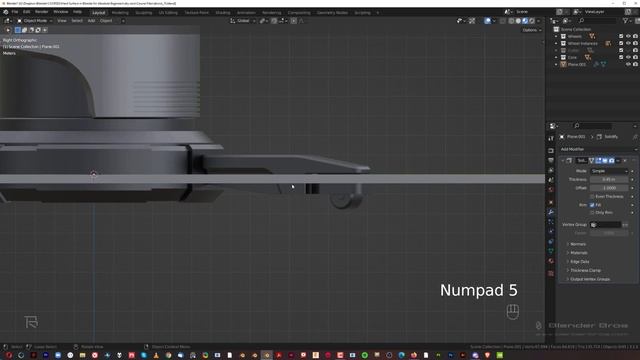Toggle Proportional Editing in viewport header

pyautogui.click(x=294, y=21)
